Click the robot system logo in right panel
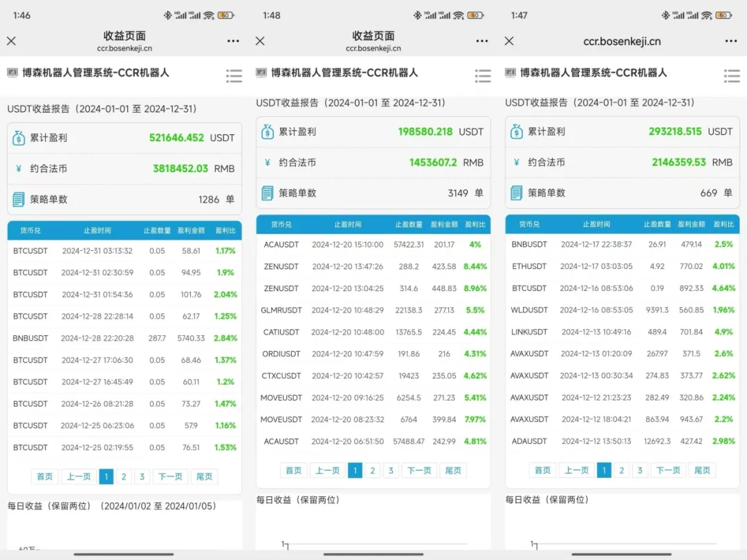747x560 pixels. point(510,73)
